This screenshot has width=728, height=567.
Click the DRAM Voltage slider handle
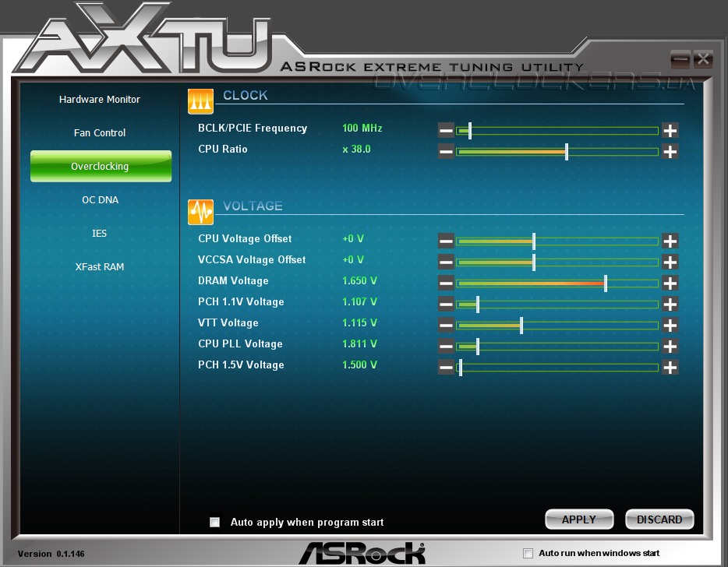tap(606, 283)
